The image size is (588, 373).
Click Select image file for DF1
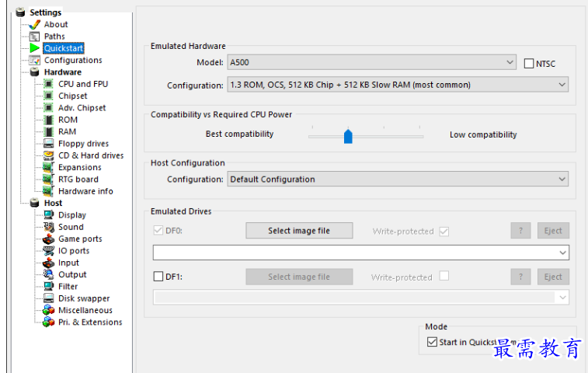click(x=299, y=277)
